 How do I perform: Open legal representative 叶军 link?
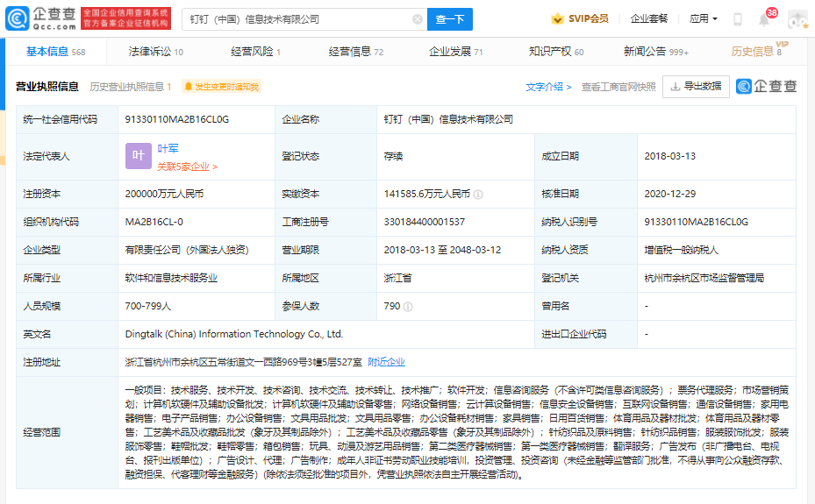[168, 148]
